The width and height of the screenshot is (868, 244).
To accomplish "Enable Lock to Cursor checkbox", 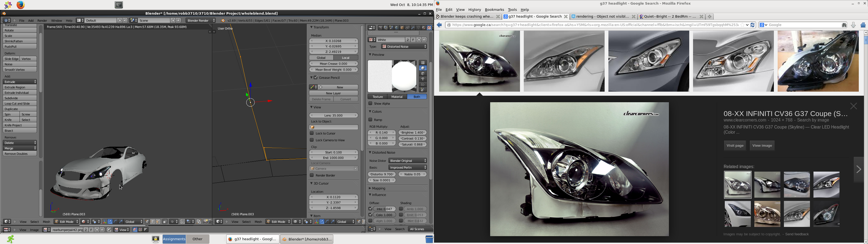I will tap(312, 133).
